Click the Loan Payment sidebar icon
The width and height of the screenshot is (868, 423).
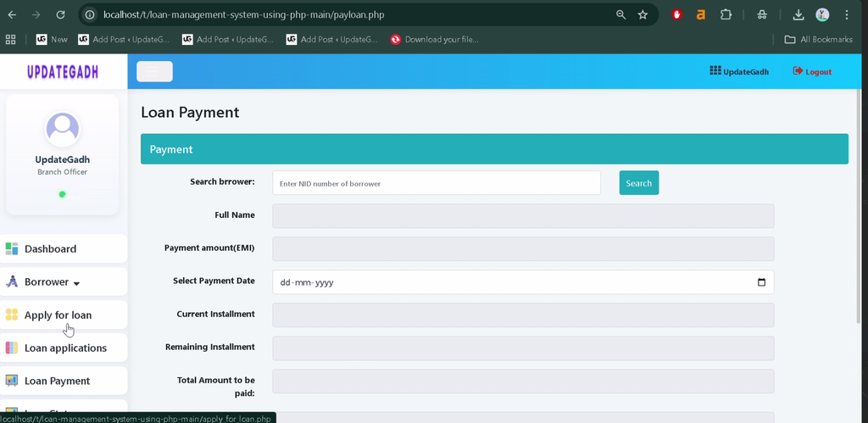point(12,381)
